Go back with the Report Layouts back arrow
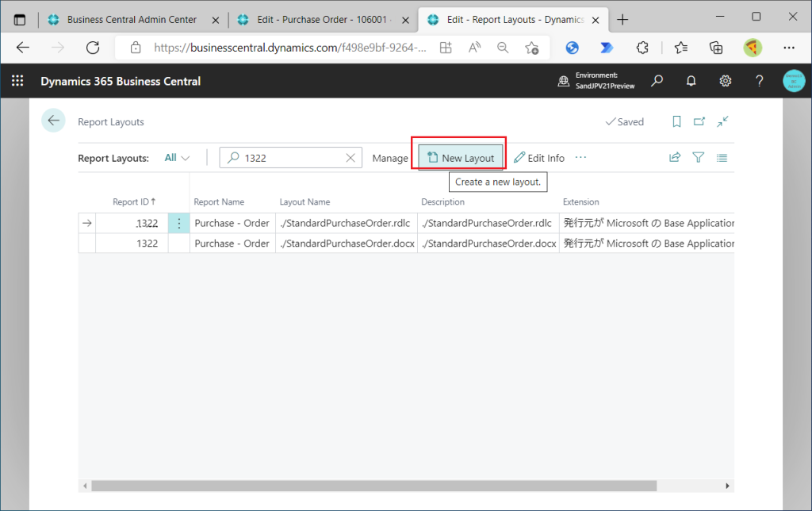The image size is (812, 511). [x=53, y=121]
